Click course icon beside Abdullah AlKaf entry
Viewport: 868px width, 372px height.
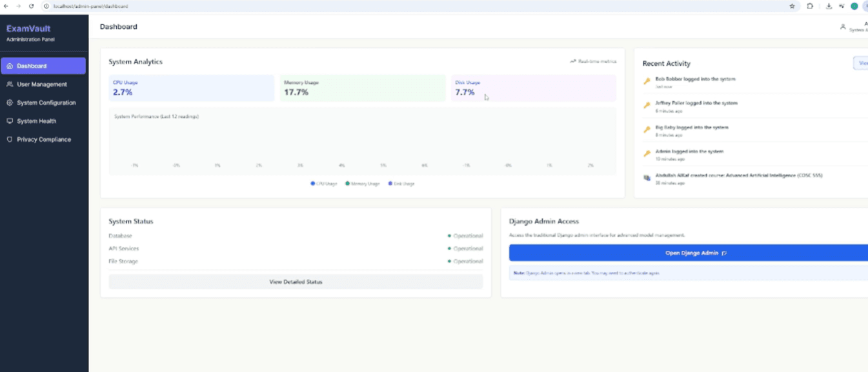(647, 178)
